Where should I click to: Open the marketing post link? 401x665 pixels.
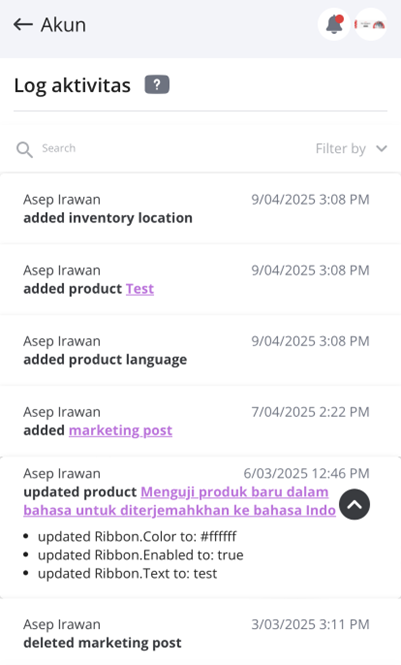[x=120, y=430]
